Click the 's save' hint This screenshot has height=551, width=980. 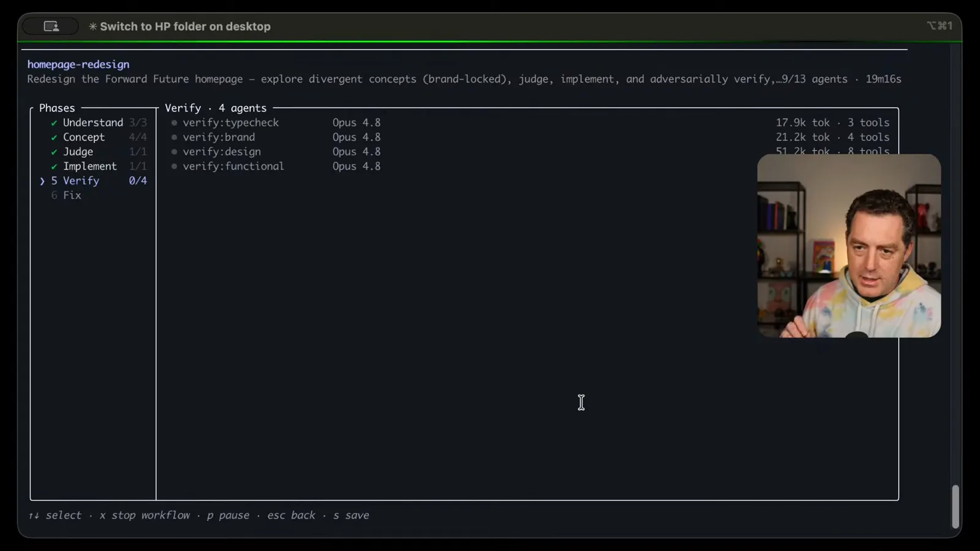(x=351, y=515)
